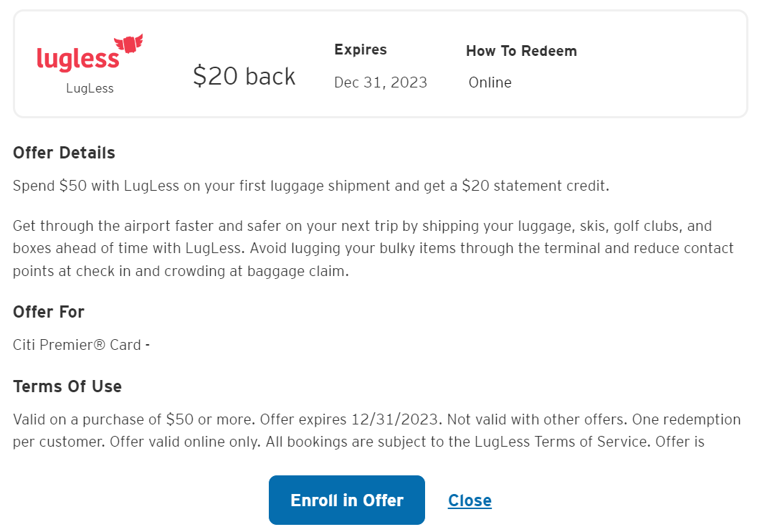
Task: Select the LugLess brand name text
Action: click(90, 87)
